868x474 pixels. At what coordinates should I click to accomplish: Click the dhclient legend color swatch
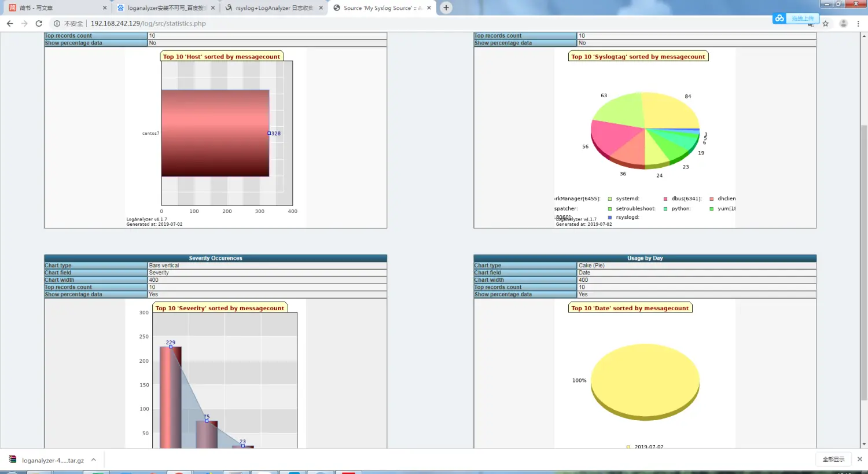(x=712, y=199)
